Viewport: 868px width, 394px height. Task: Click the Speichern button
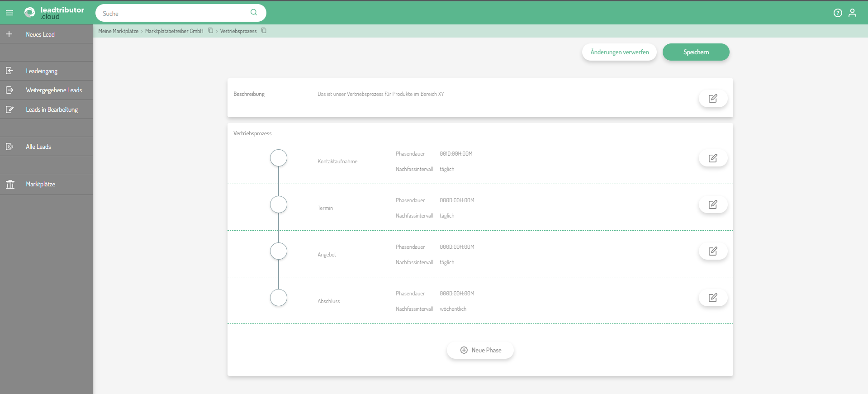point(696,52)
